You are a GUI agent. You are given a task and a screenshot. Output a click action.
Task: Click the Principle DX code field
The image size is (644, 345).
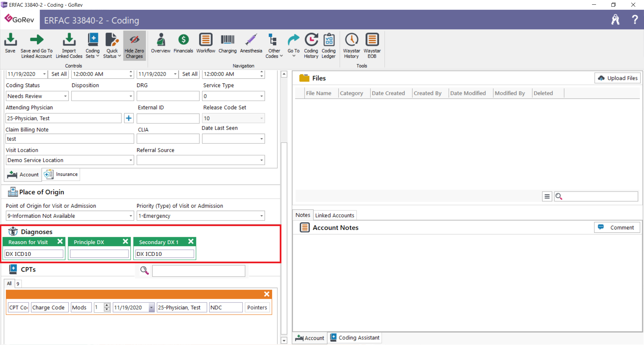pos(99,254)
